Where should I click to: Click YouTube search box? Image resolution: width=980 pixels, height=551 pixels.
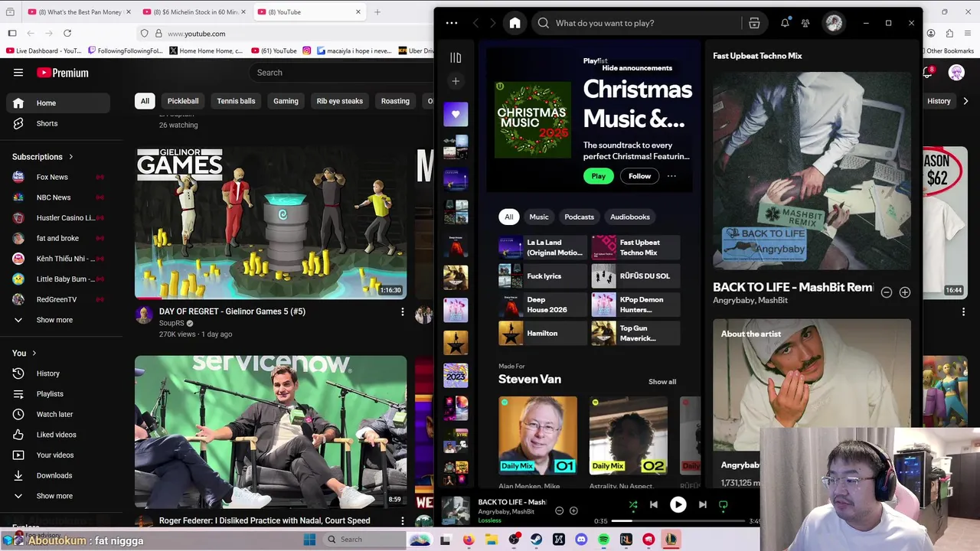pos(341,73)
